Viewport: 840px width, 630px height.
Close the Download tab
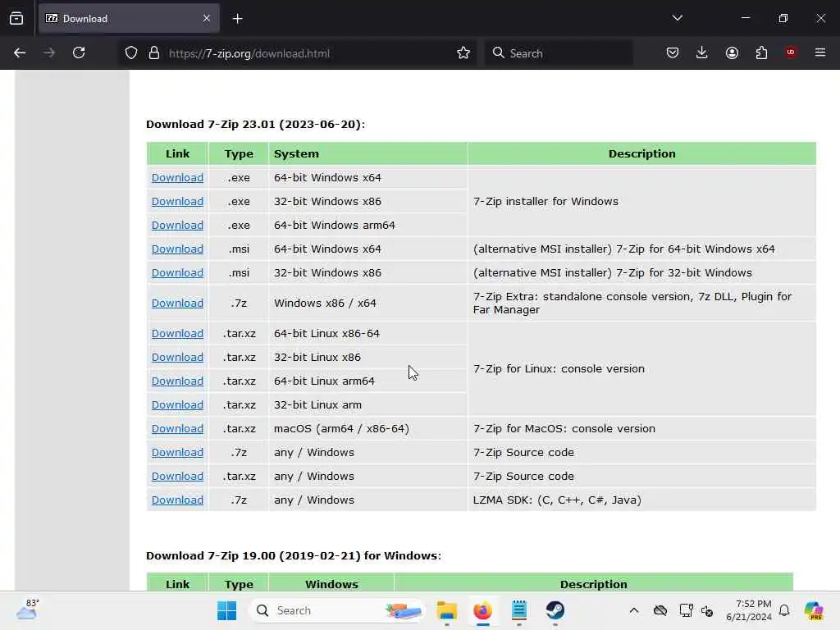coord(207,18)
